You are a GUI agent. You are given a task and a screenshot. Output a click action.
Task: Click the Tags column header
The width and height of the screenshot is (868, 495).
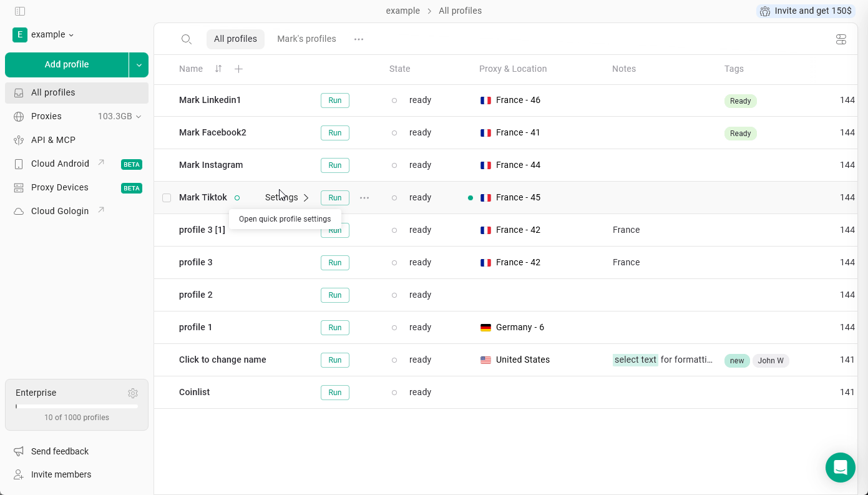click(734, 69)
